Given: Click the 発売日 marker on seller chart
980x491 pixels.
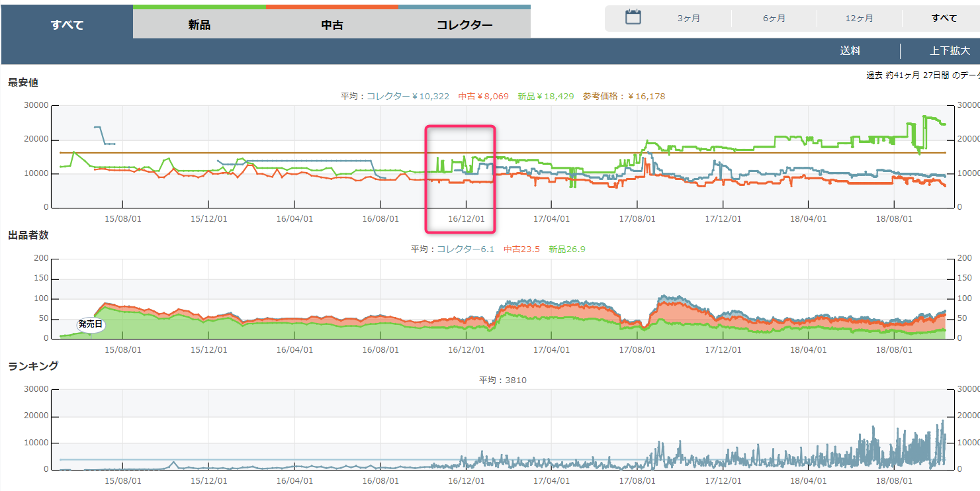Looking at the screenshot, I should click(90, 324).
